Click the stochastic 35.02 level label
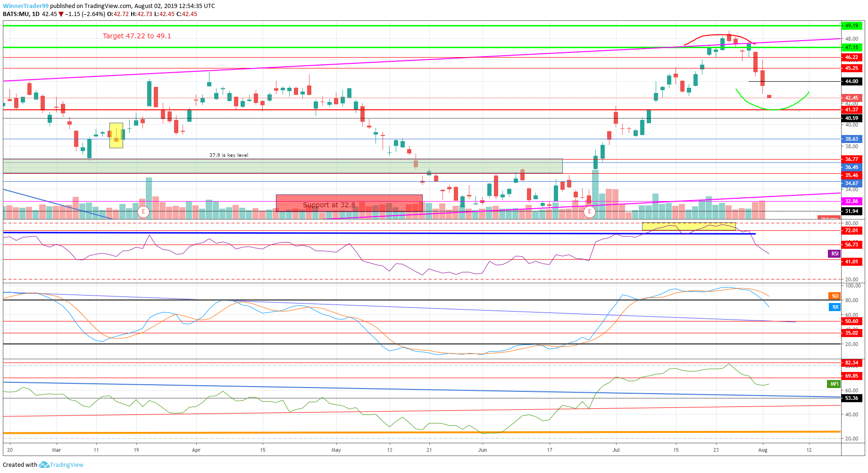Image resolution: width=868 pixels, height=473 pixels. 851,333
